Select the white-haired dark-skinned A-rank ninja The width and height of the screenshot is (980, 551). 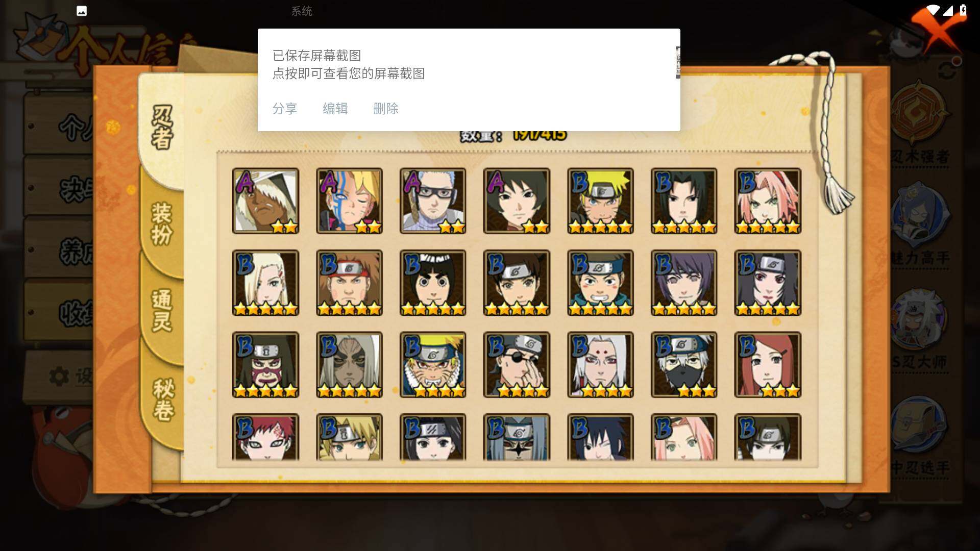click(x=265, y=201)
